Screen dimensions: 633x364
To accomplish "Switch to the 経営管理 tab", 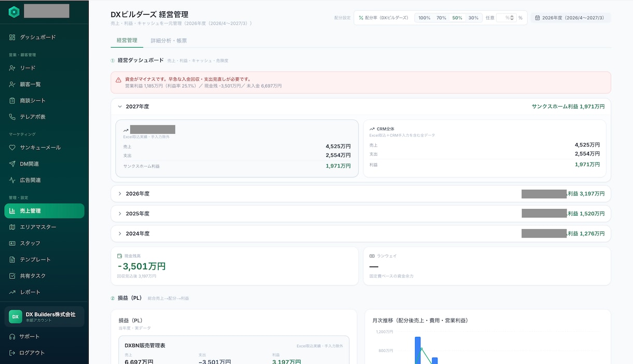I will click(127, 40).
